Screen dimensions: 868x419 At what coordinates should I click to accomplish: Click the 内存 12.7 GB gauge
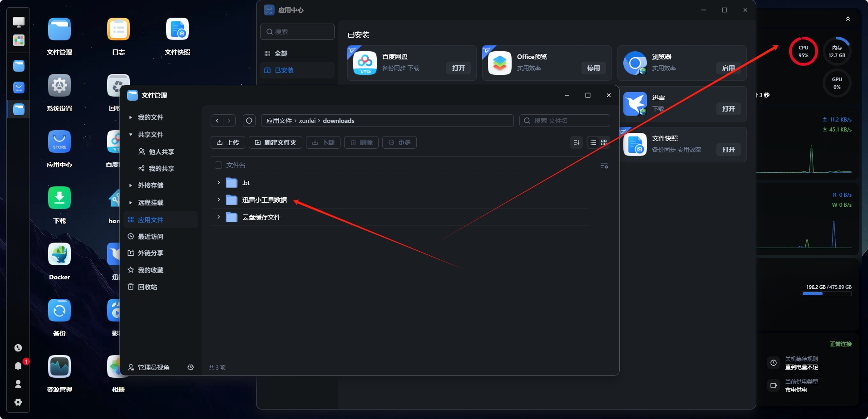837,51
